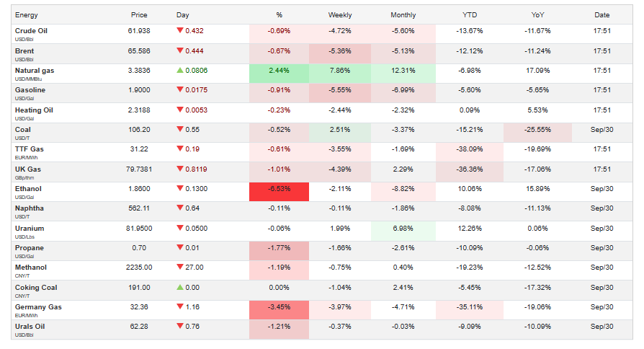644x349 pixels.
Task: Open the Natural gas commodity link
Action: [35, 71]
